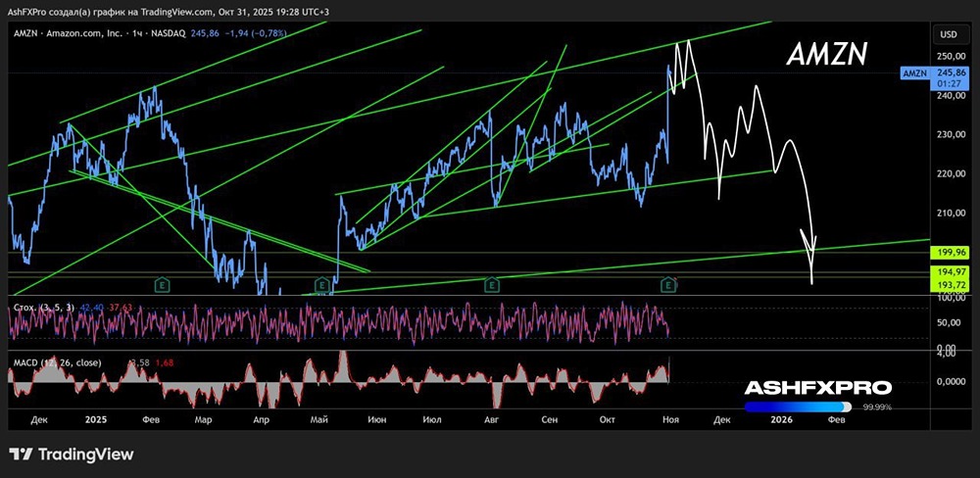Click the AMZN Amazon.com, Inc. symbol legend
Screen dimensions: 980x478
[99, 33]
